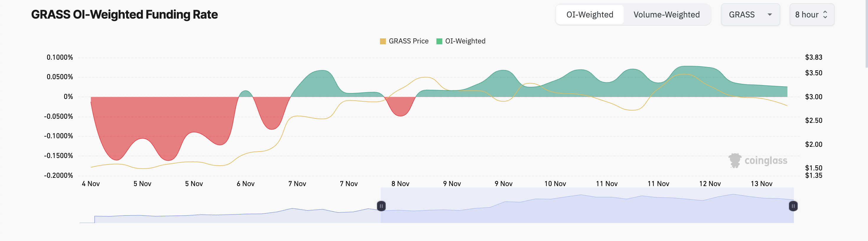Click the GRASS dropdown arrow caret

770,14
